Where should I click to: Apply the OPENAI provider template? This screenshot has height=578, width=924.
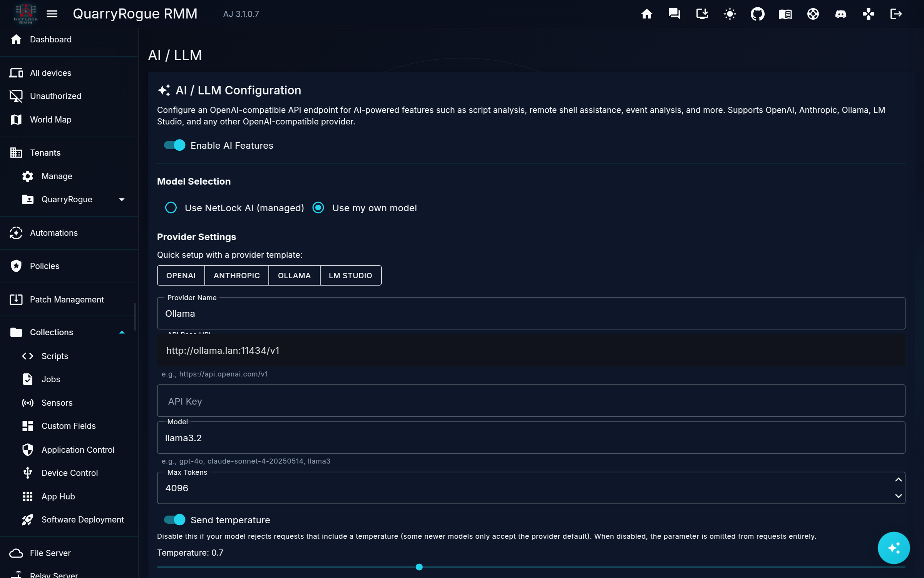coord(181,276)
